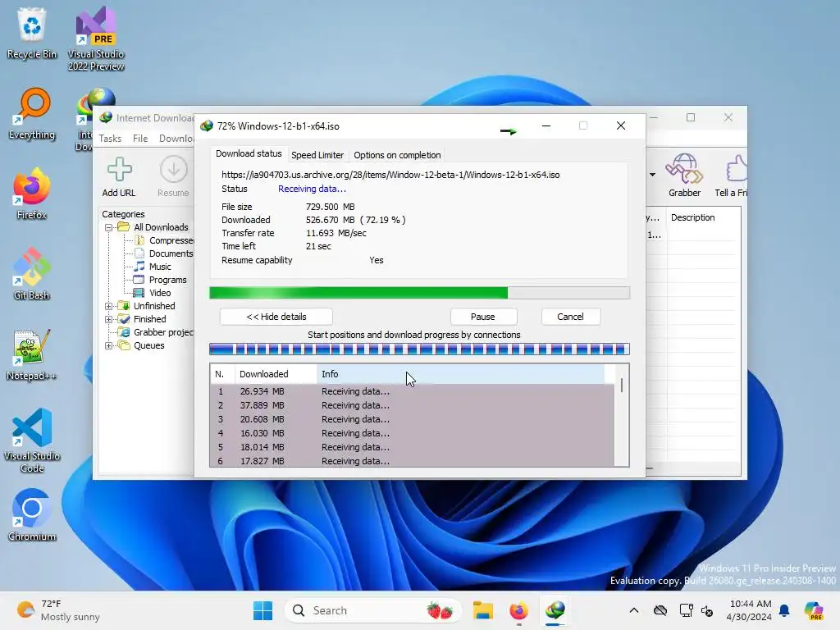Click the Tell a Friend toolbar icon

pyautogui.click(x=731, y=176)
